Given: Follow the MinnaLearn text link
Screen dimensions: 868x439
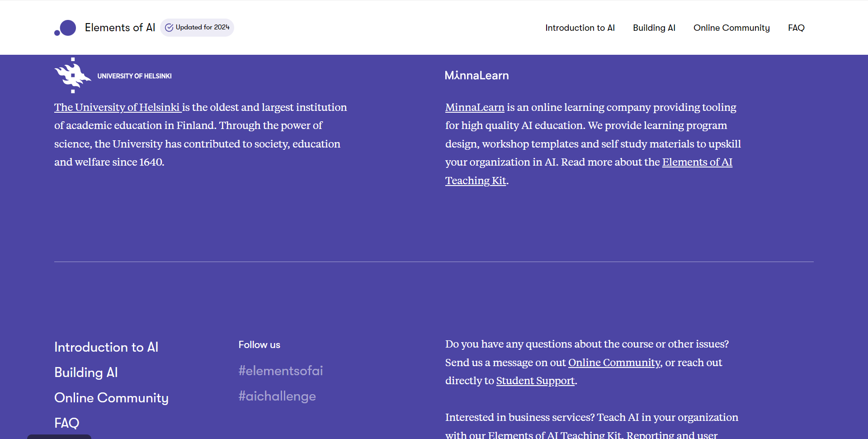Looking at the screenshot, I should coord(475,107).
